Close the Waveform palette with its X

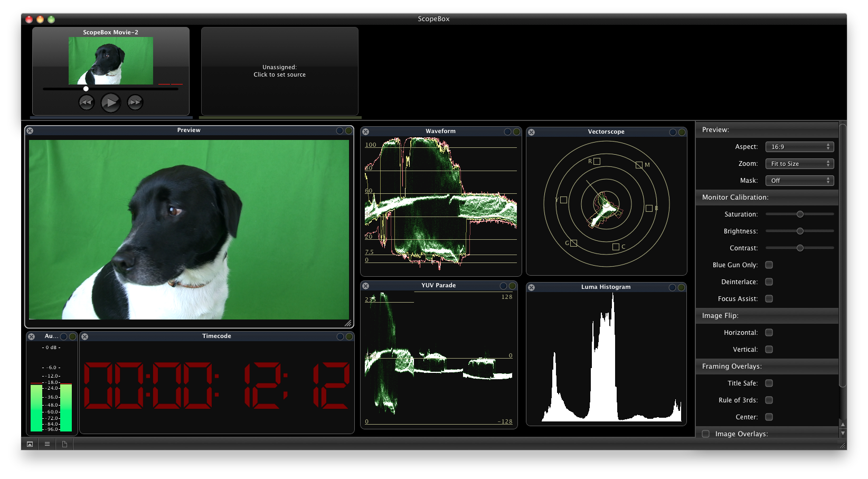pos(366,132)
